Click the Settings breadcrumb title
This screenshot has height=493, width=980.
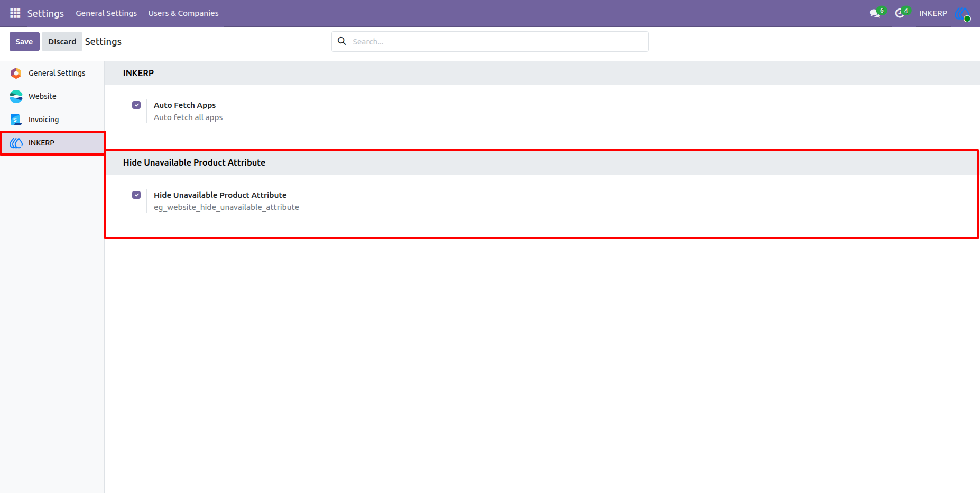point(103,42)
